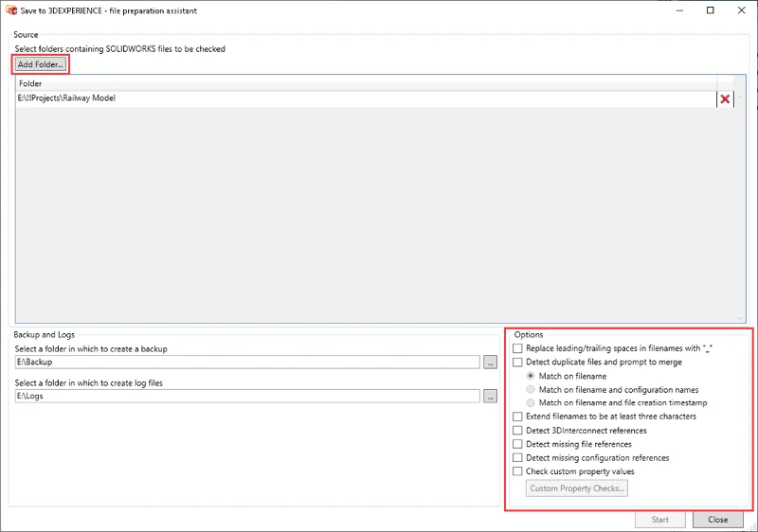Click the backup folder path field
The height and width of the screenshot is (532, 758).
[x=246, y=363]
